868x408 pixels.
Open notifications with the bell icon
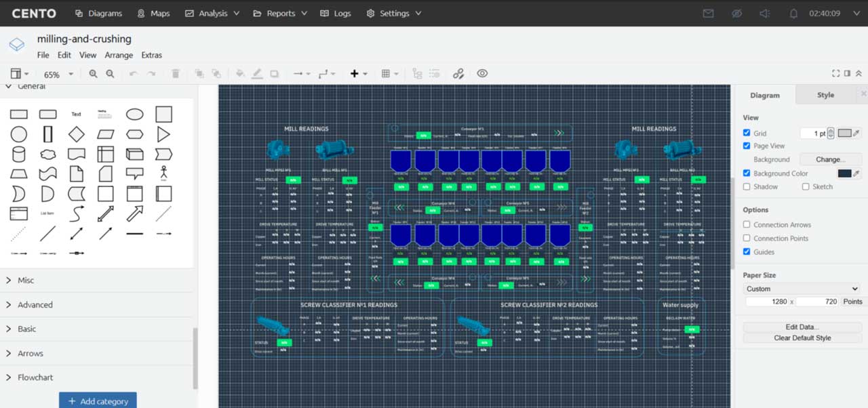[793, 14]
